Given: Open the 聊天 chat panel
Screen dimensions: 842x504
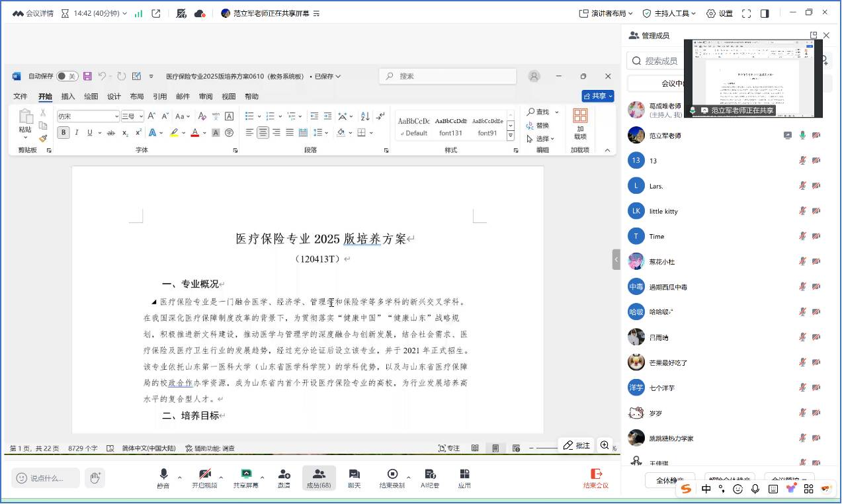Looking at the screenshot, I should coord(354,478).
